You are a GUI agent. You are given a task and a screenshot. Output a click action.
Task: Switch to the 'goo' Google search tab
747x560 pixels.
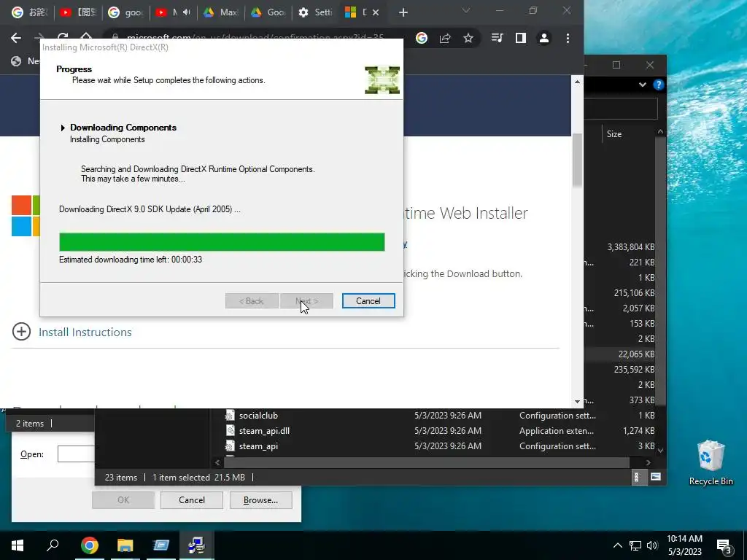pos(125,12)
